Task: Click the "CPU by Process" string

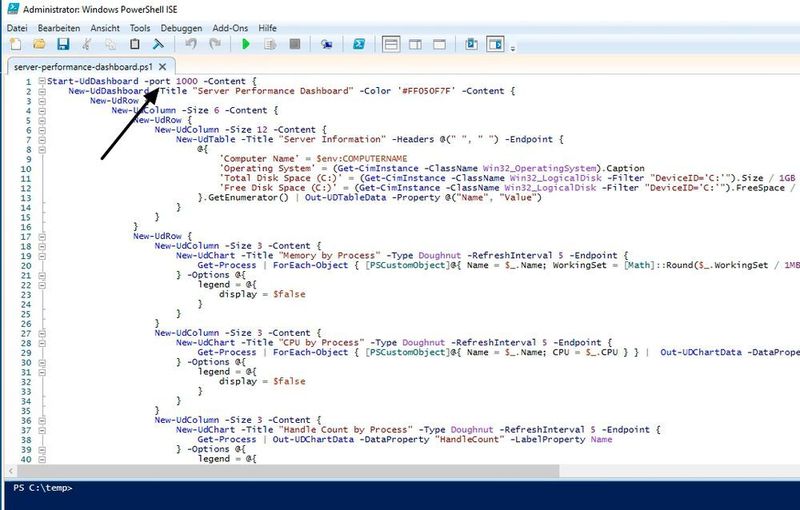Action: point(321,343)
